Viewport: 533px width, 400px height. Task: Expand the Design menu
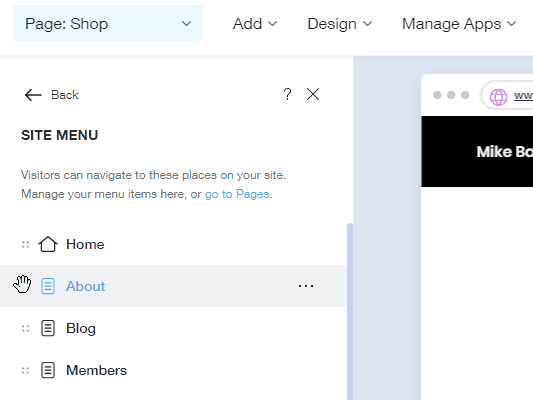pos(340,24)
